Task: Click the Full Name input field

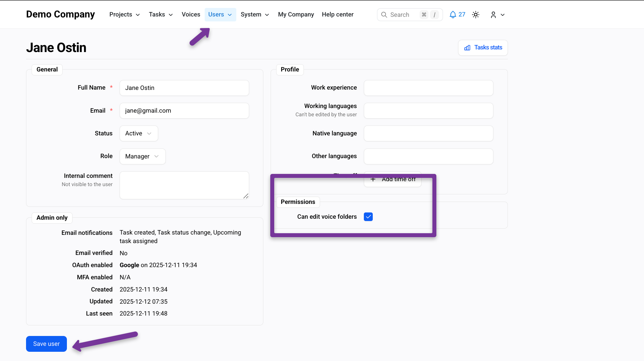Action: (184, 88)
